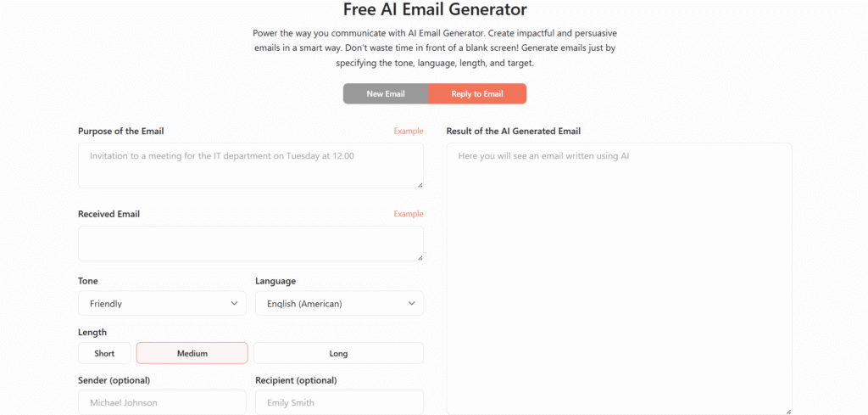Screen dimensions: 868x415
Task: Set the email length to Long
Action: [338, 353]
